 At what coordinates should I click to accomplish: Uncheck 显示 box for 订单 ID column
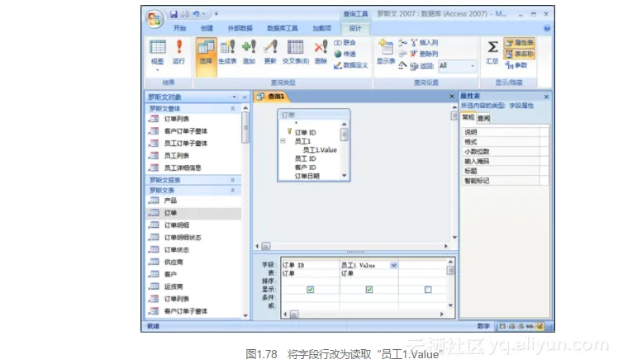[311, 290]
